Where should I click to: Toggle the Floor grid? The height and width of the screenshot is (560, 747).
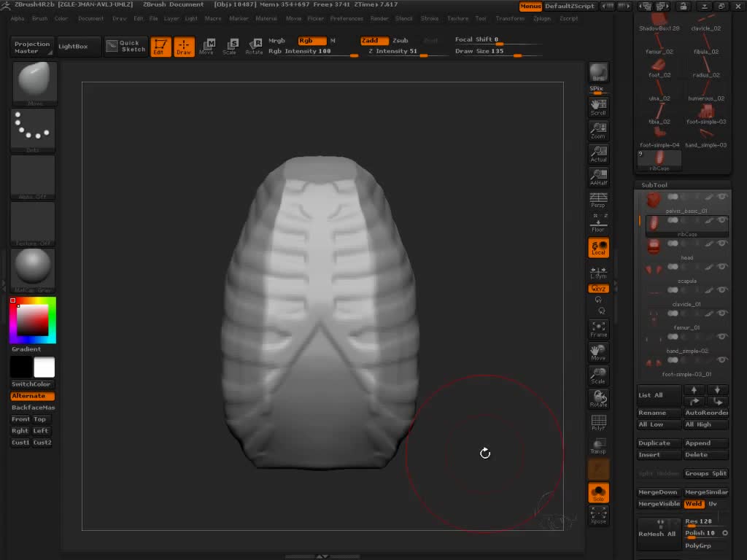(x=598, y=224)
